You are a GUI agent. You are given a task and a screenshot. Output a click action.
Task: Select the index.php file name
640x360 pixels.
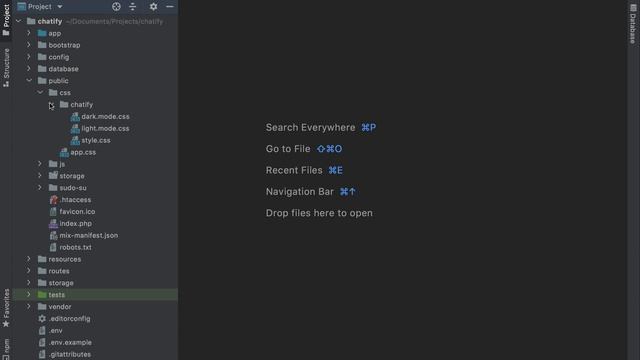tap(76, 223)
